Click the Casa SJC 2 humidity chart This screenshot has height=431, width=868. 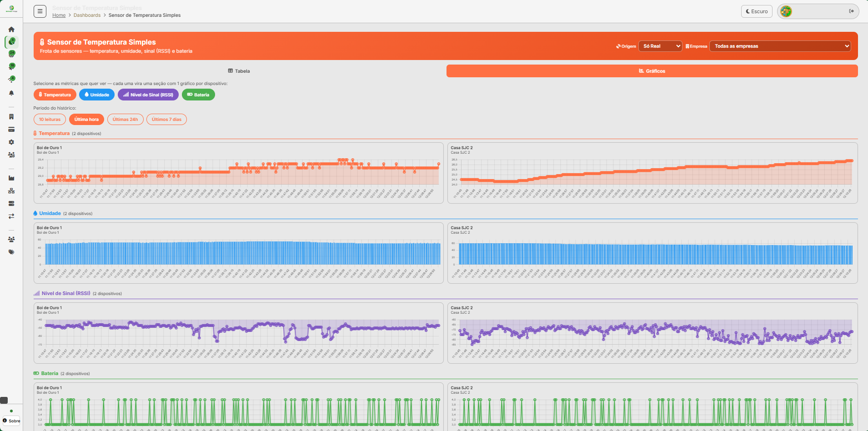coord(652,253)
